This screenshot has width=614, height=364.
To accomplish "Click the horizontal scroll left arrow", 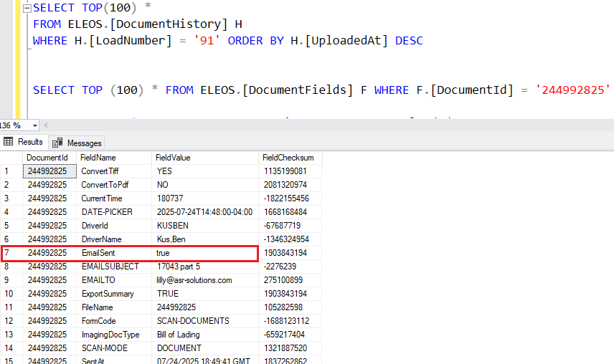I will [46, 125].
